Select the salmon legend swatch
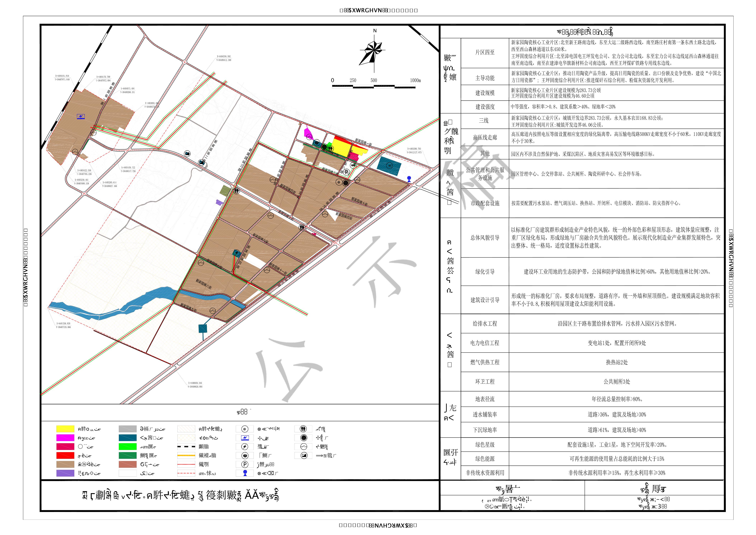 click(128, 465)
